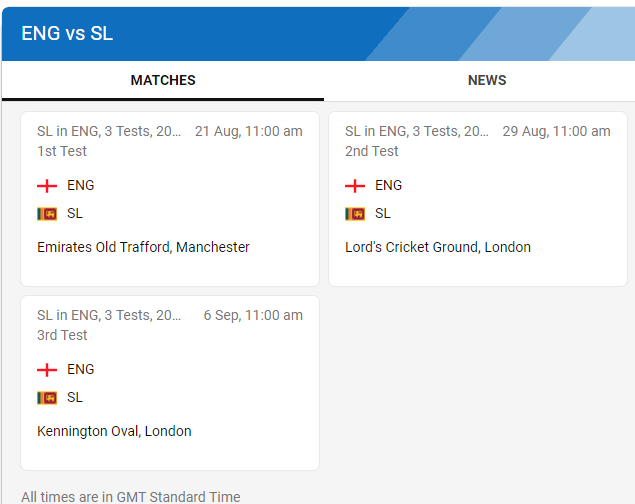Image resolution: width=635 pixels, height=504 pixels.
Task: Click ENG team name in 1st Test card
Action: 81,186
